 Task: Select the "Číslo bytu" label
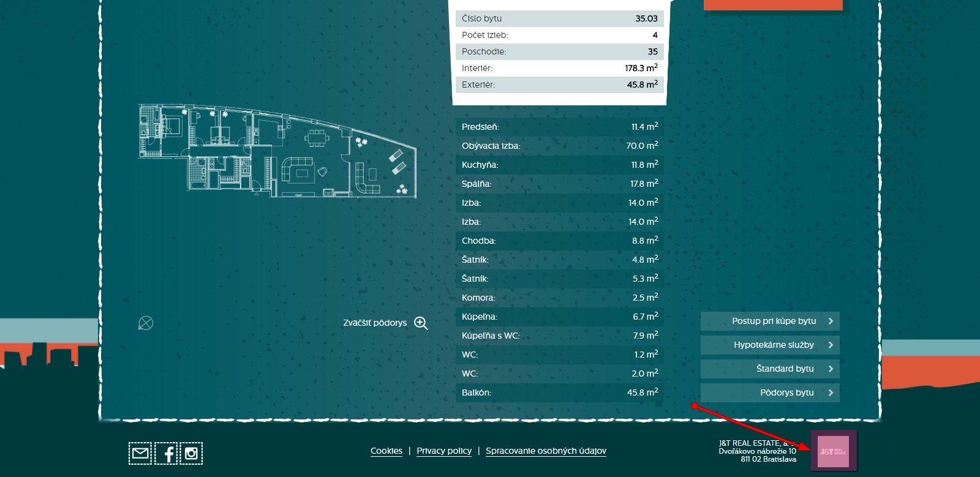click(x=482, y=18)
